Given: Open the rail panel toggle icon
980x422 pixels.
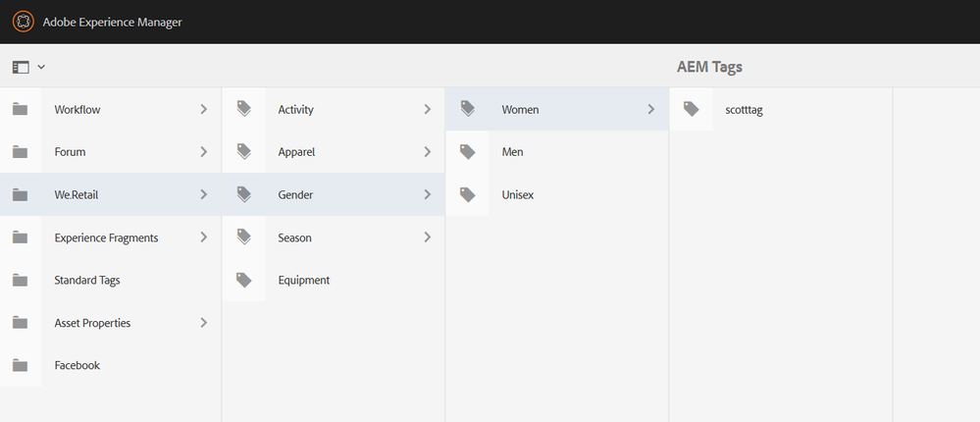Looking at the screenshot, I should [x=21, y=67].
